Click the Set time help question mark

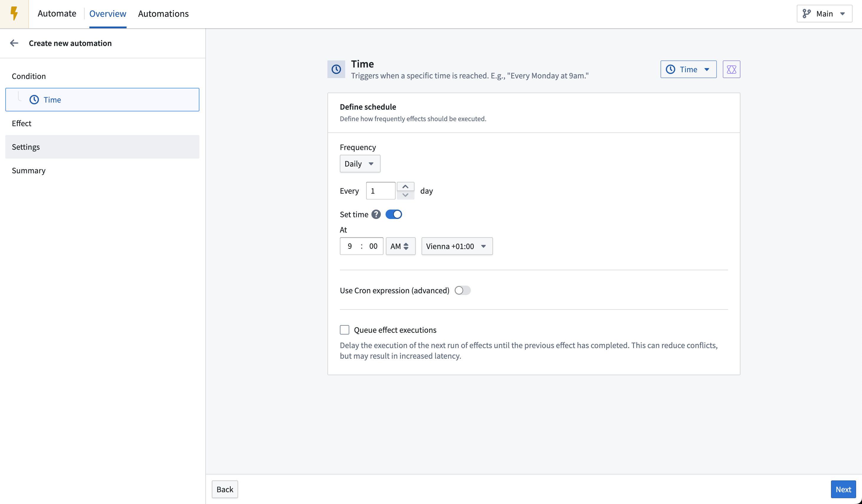pyautogui.click(x=376, y=214)
